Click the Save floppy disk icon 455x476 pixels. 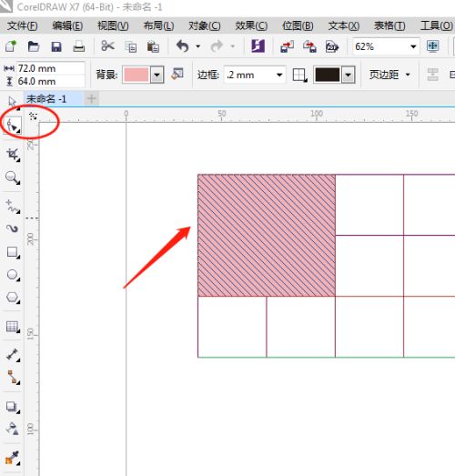point(56,46)
